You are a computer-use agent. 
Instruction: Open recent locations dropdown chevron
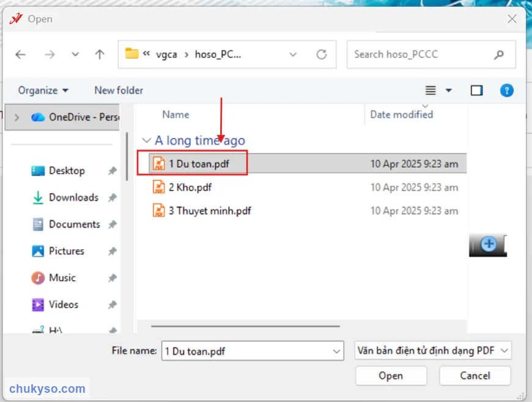pyautogui.click(x=75, y=54)
